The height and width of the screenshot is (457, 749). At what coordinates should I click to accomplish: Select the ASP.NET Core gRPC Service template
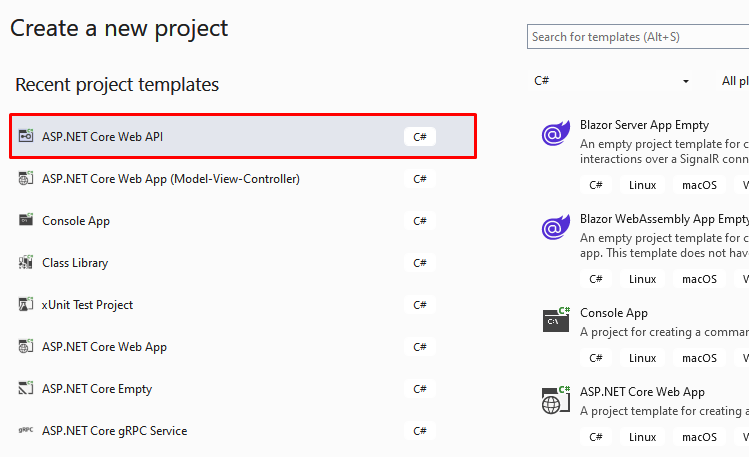(243, 431)
